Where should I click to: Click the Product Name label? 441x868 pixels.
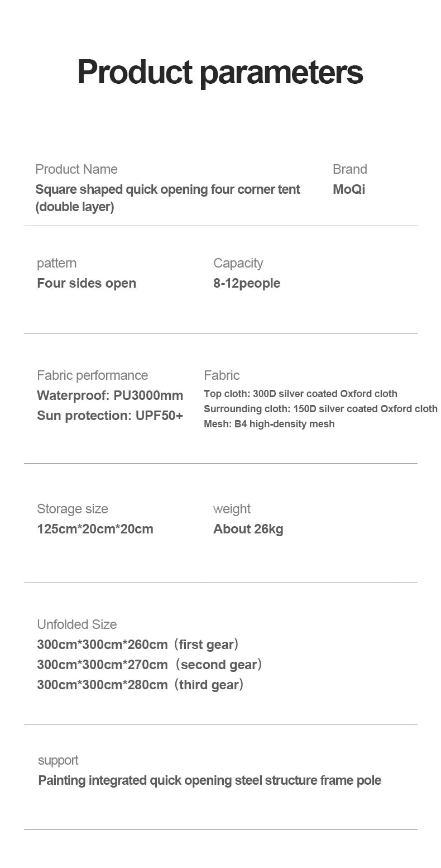click(76, 169)
